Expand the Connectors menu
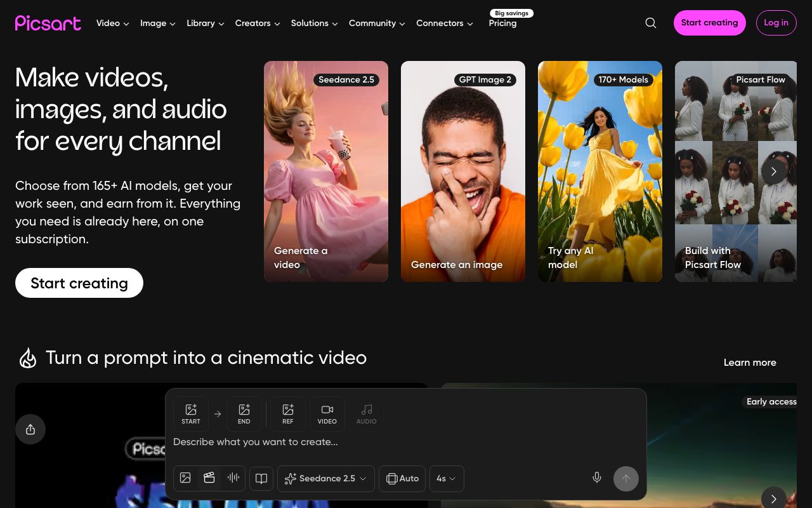The height and width of the screenshot is (508, 812). pyautogui.click(x=445, y=23)
